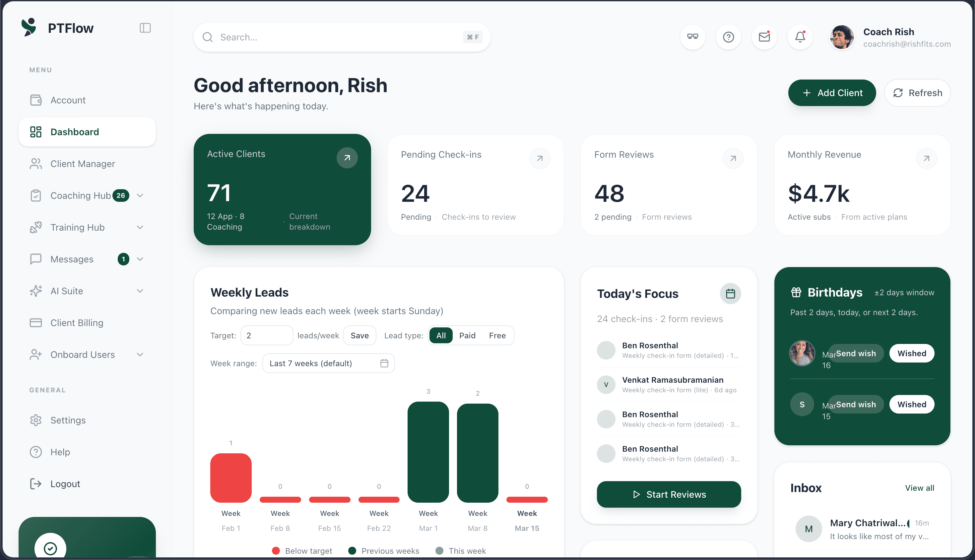Select All lead type
The image size is (975, 560).
[x=441, y=335]
